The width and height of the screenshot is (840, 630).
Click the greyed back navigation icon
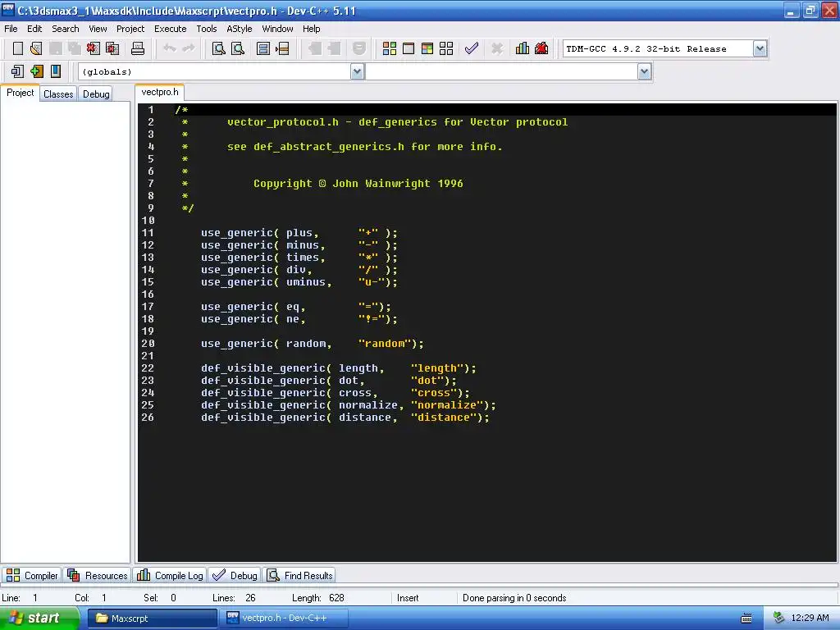coord(315,48)
